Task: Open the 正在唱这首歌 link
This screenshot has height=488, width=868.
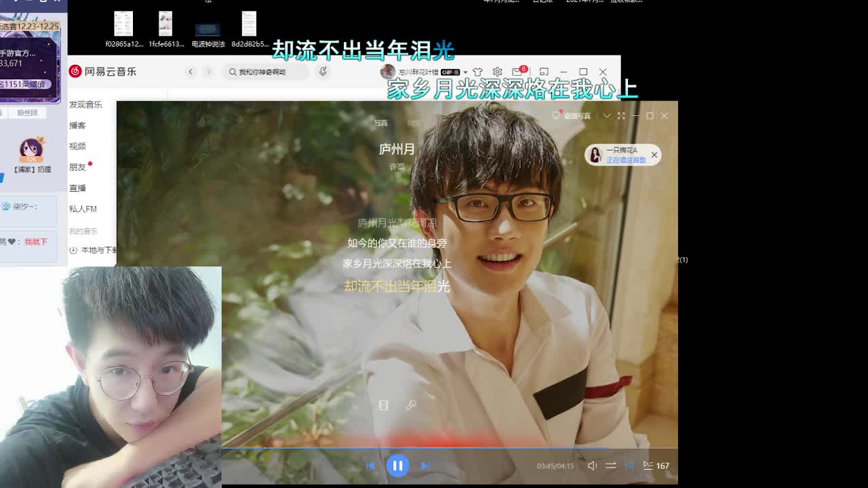Action: 626,161
